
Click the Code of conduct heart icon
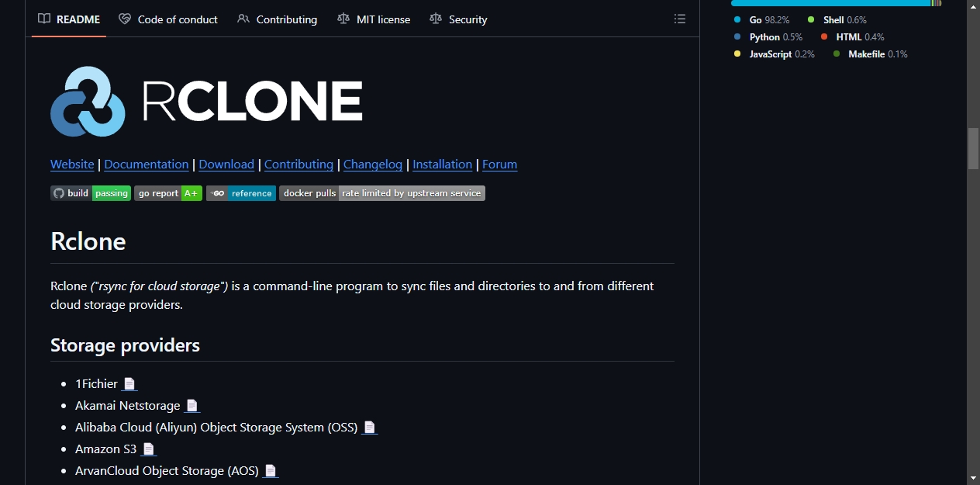click(x=125, y=19)
